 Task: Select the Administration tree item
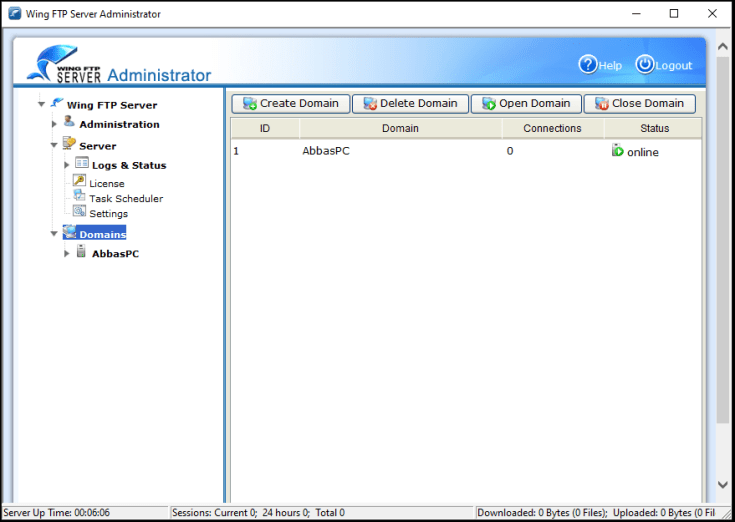(120, 124)
